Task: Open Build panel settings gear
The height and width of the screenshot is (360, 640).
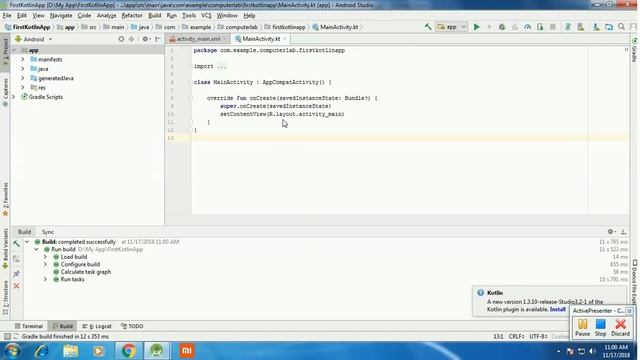Action: coord(611,232)
